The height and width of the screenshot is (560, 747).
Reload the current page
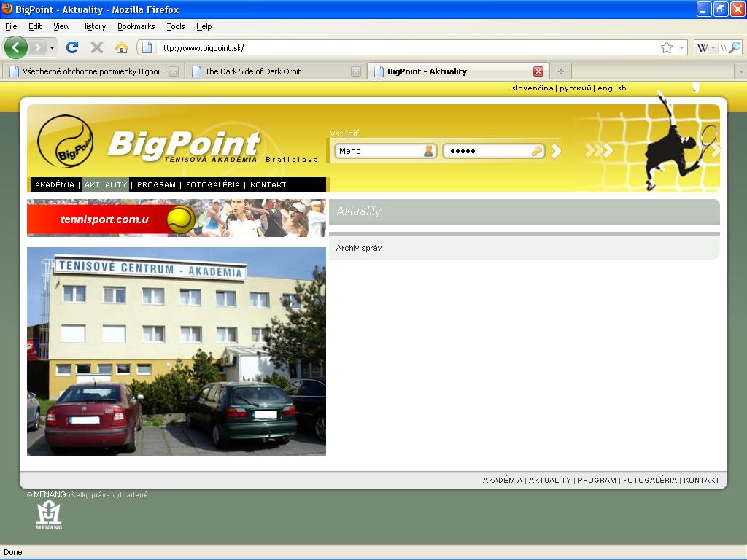tap(71, 47)
